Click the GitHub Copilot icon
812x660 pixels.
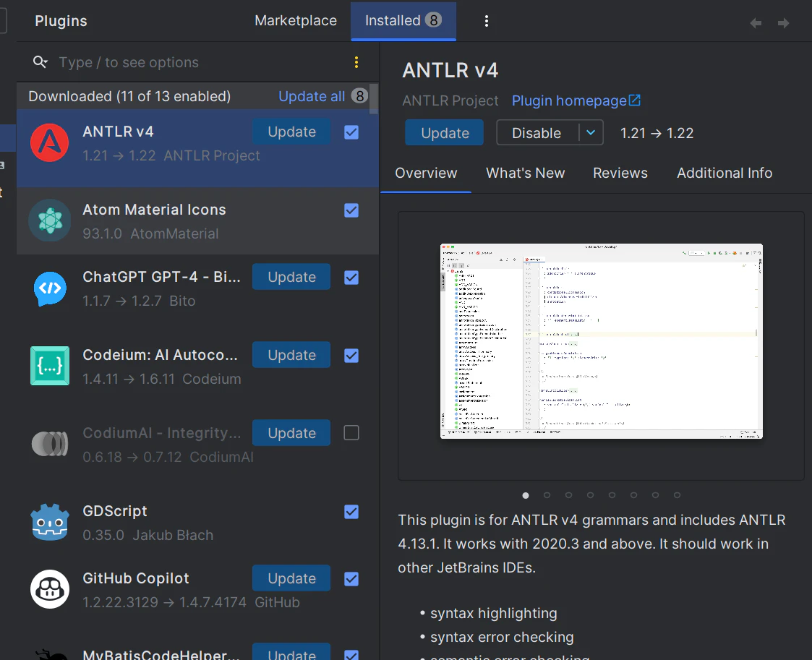(50, 589)
